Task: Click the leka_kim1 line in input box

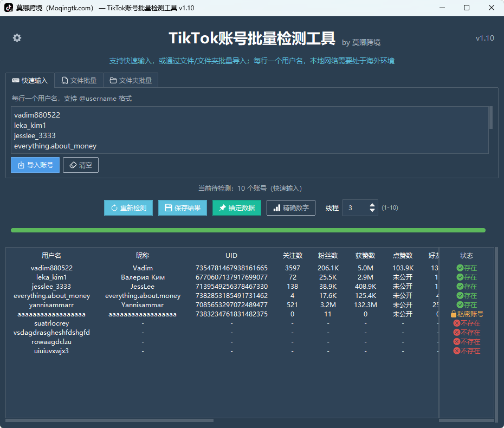Action: pos(30,125)
